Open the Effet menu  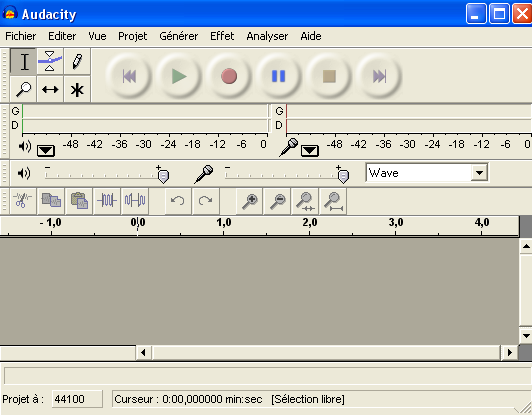pos(222,36)
